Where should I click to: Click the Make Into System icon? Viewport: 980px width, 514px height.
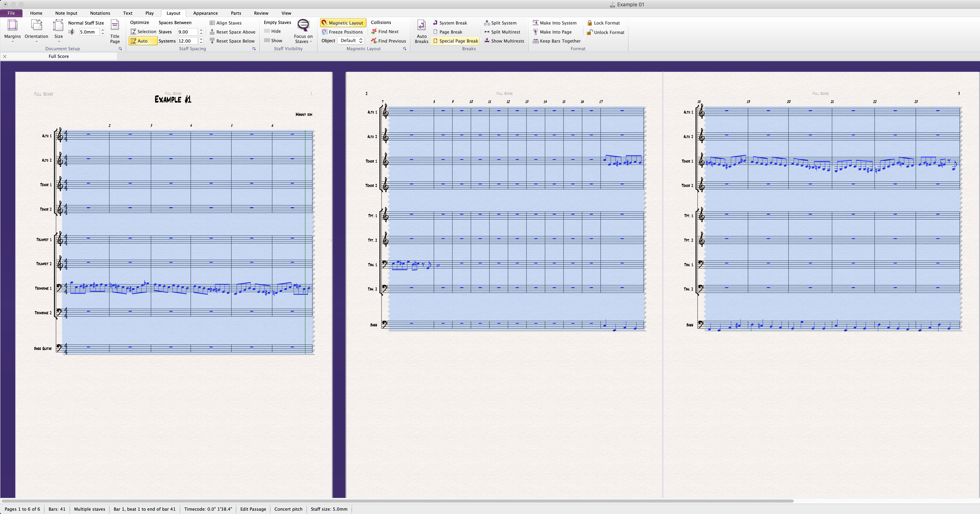(536, 23)
